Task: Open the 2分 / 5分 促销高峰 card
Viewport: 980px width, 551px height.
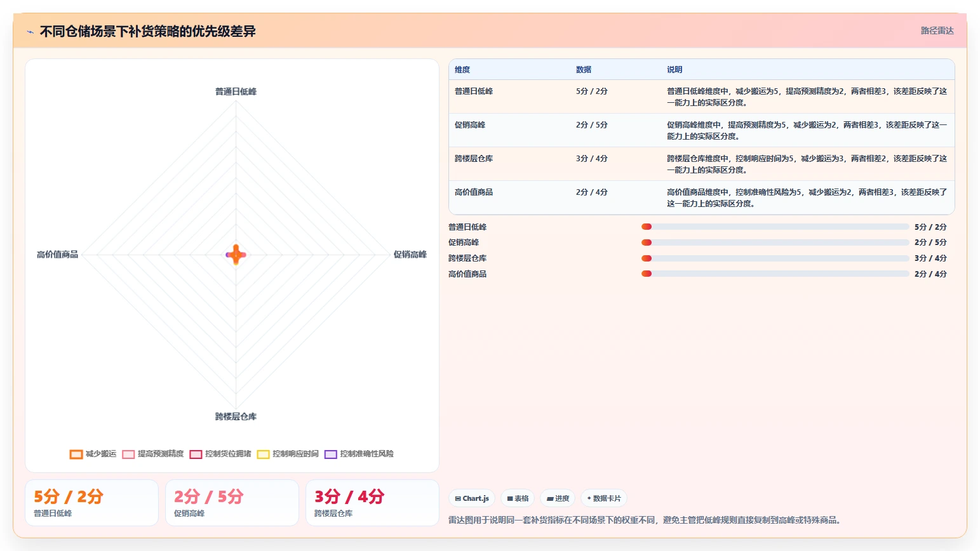Action: click(232, 503)
